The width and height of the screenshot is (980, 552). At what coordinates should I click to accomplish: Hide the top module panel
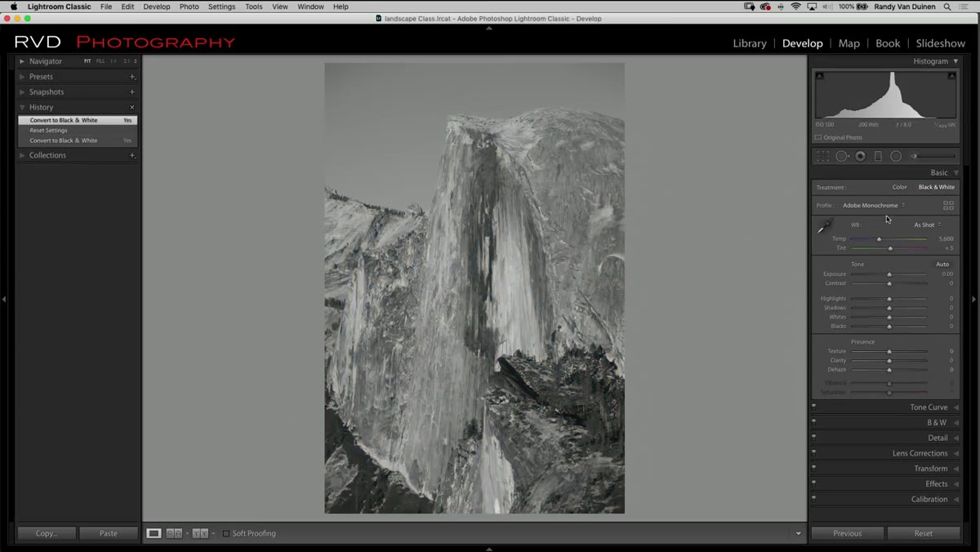pyautogui.click(x=489, y=28)
